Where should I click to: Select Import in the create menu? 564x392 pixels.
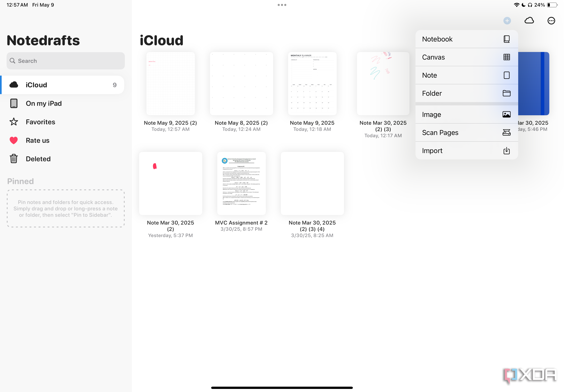(x=466, y=151)
